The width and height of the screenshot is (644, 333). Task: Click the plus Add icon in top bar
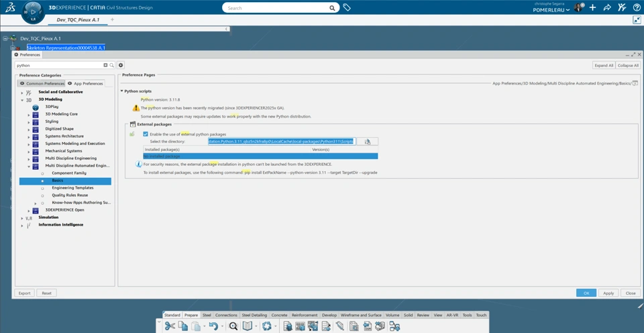click(592, 7)
